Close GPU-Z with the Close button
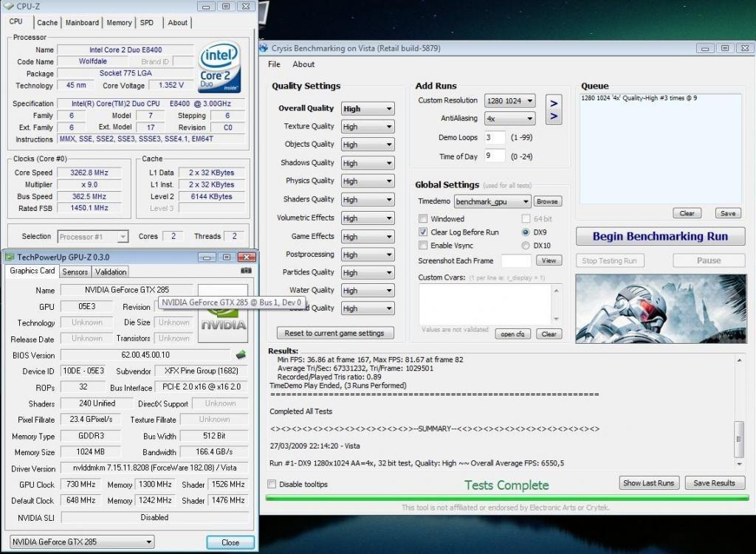This screenshot has height=554, width=756. click(x=230, y=542)
